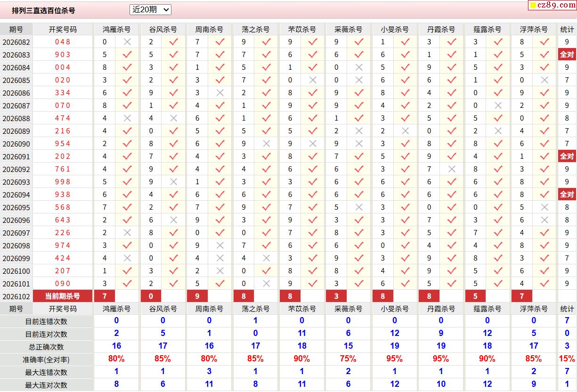Screen dimensions: 577x392
Task: Click the cross mark for 芣苡杀号 in row 2026090
Action: click(313, 144)
